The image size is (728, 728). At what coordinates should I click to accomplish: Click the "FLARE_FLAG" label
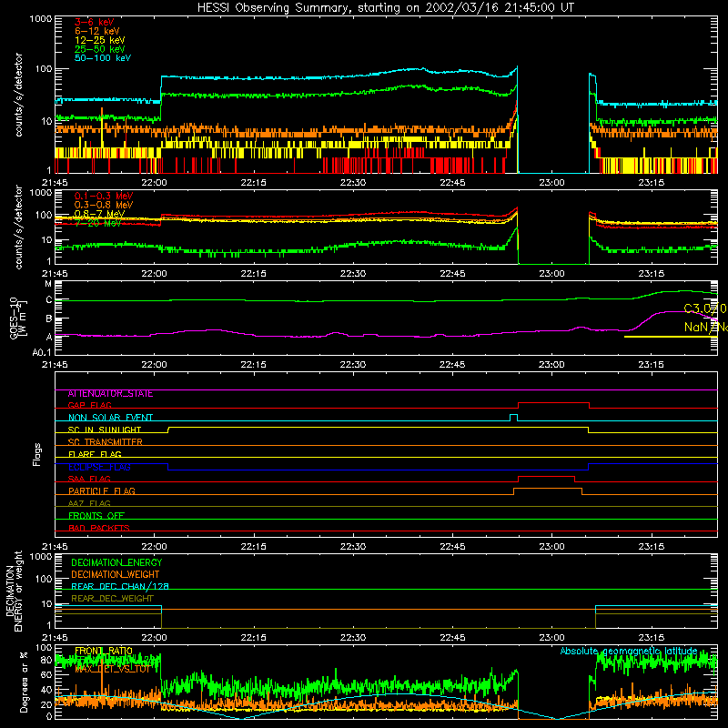click(95, 454)
